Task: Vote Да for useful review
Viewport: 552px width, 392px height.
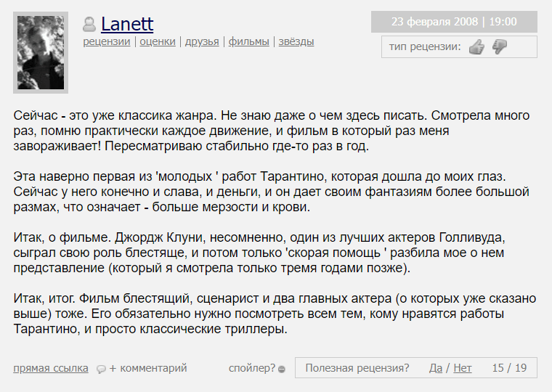Action: click(436, 368)
